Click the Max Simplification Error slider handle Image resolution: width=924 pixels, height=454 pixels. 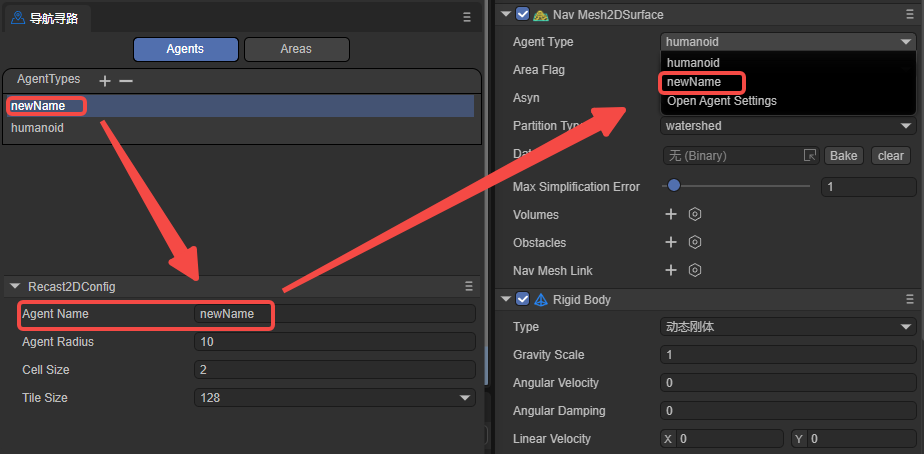point(674,186)
